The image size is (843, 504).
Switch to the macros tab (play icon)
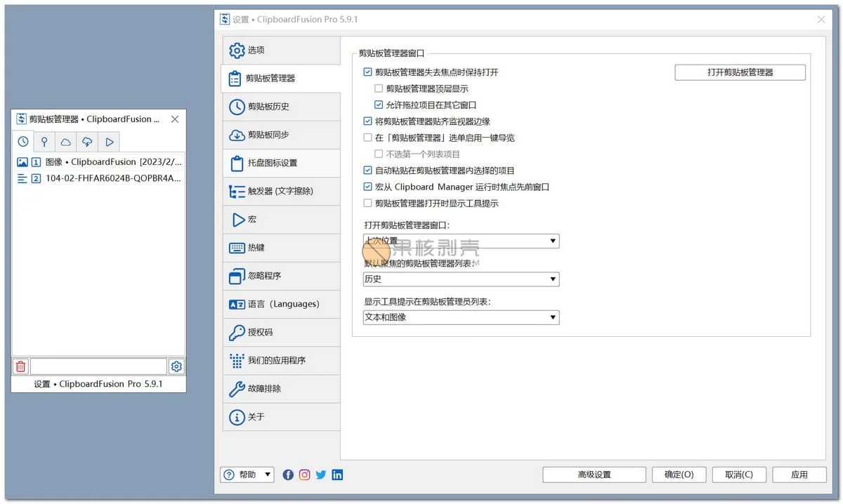(x=109, y=141)
